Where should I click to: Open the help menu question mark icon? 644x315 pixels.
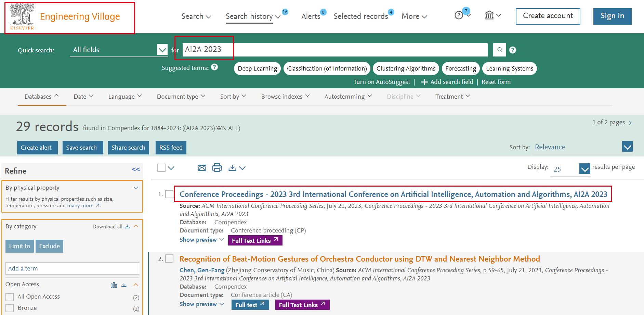point(459,15)
